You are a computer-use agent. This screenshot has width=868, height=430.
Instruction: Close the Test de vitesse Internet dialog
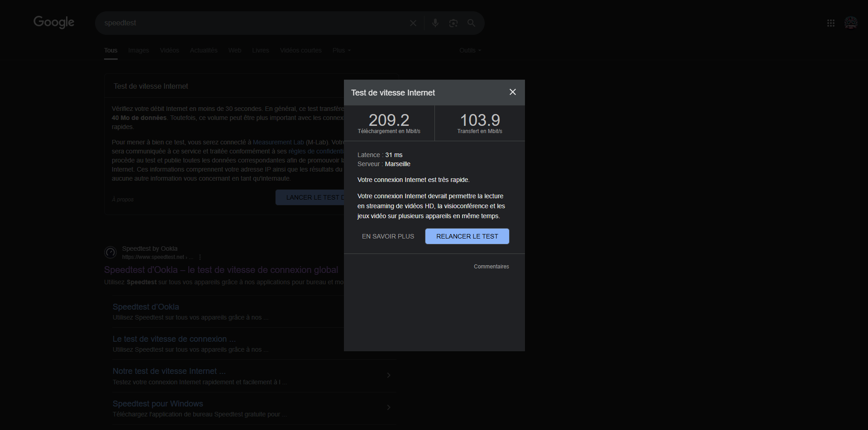(512, 92)
